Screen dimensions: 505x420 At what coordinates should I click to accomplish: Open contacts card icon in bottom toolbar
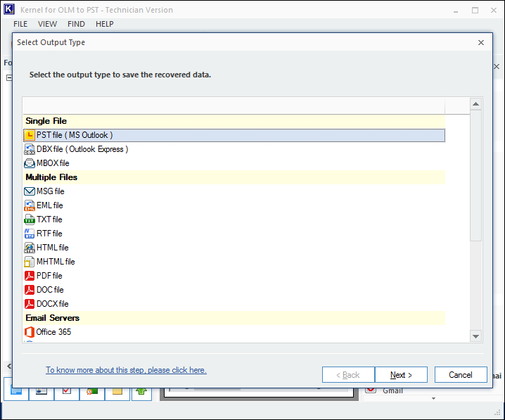tap(41, 391)
